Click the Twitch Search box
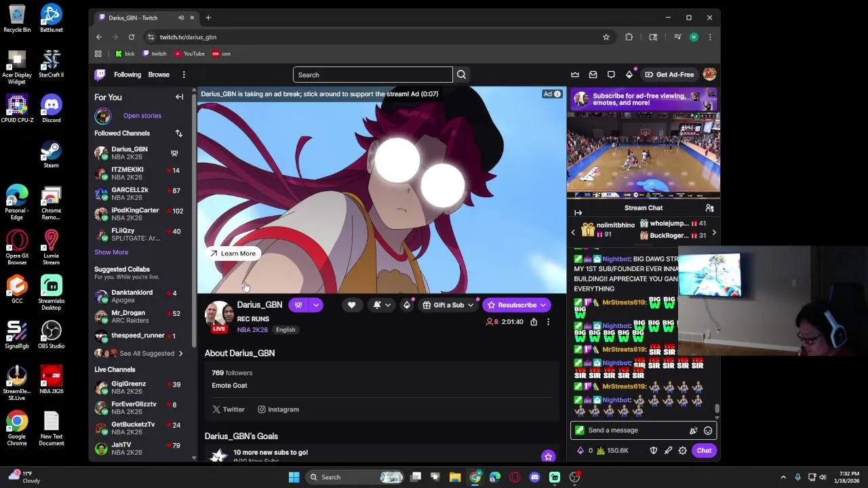 [372, 75]
